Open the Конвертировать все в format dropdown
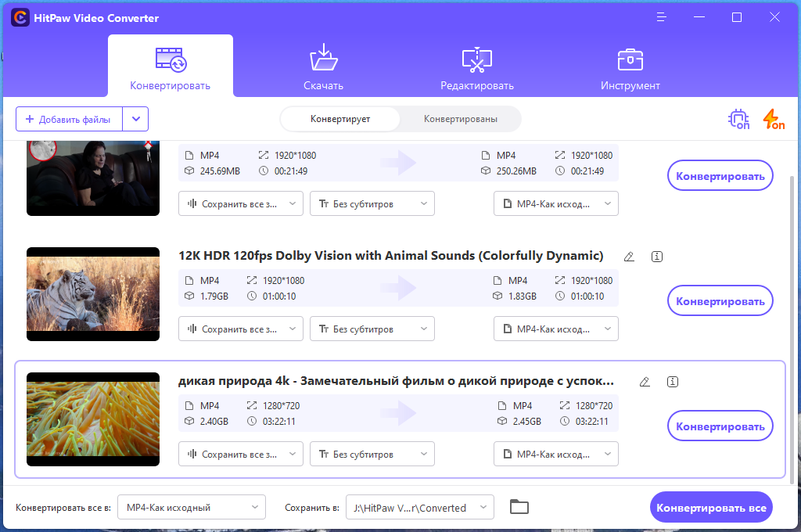 (192, 508)
